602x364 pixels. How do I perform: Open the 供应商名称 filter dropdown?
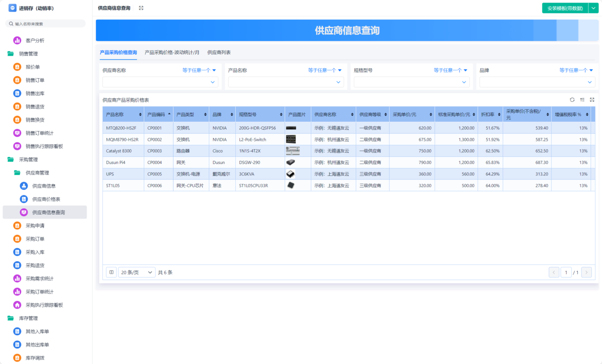coord(160,82)
